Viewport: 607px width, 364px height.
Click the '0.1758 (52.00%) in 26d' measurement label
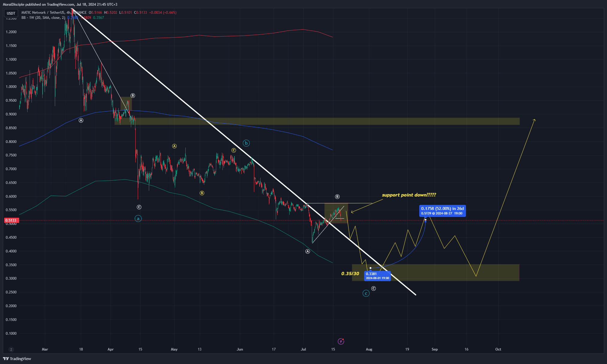pos(443,211)
